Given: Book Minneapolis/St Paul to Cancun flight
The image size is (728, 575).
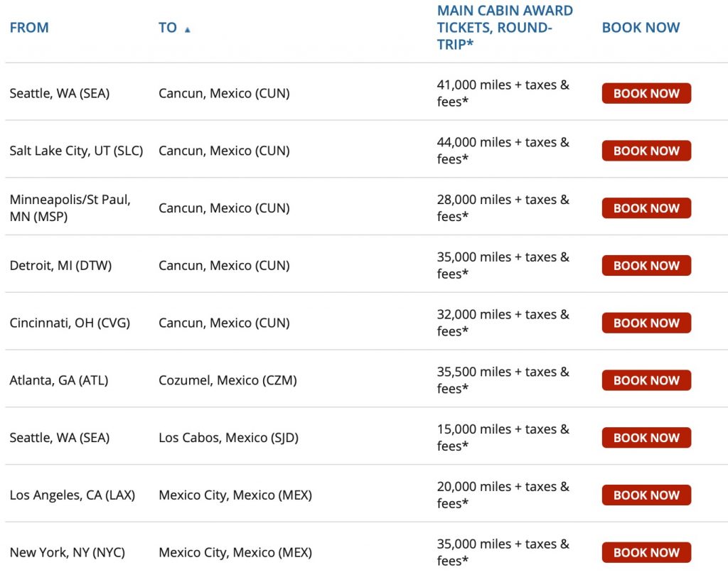Looking at the screenshot, I should [x=646, y=208].
